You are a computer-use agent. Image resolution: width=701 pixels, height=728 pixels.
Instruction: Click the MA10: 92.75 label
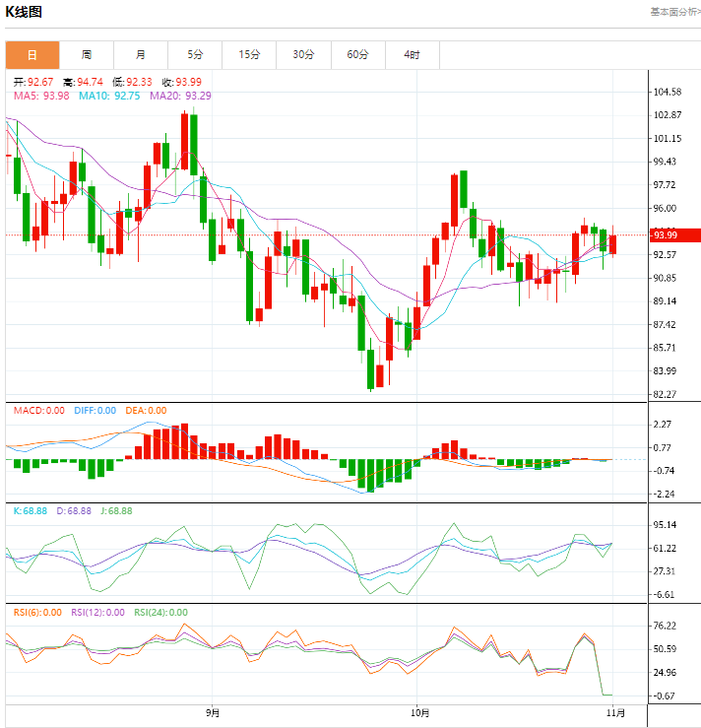109,96
